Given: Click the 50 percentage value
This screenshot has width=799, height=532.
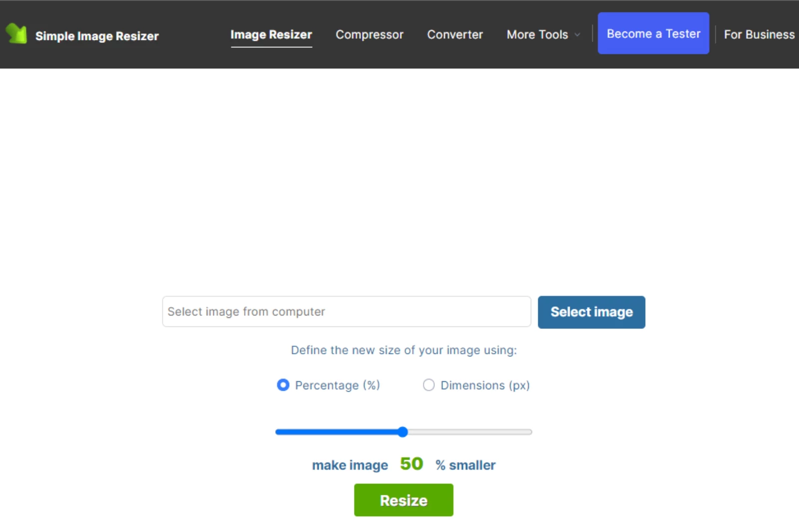Looking at the screenshot, I should [410, 464].
